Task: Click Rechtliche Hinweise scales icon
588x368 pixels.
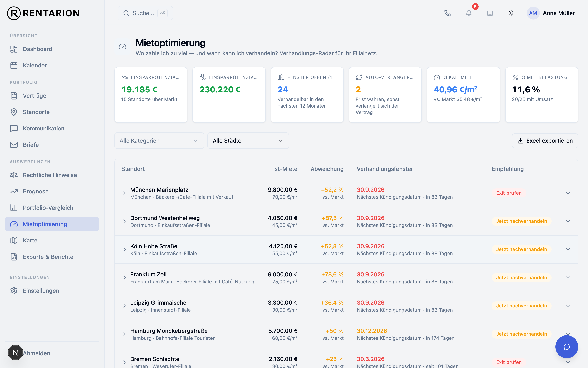Action: [x=14, y=175]
